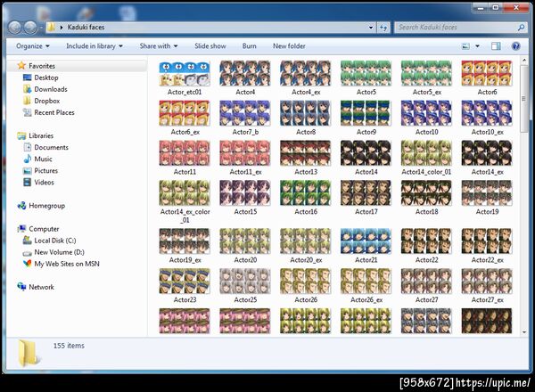This screenshot has width=535, height=392.
Task: Select the Actor6 thumbnail
Action: pyautogui.click(x=487, y=74)
